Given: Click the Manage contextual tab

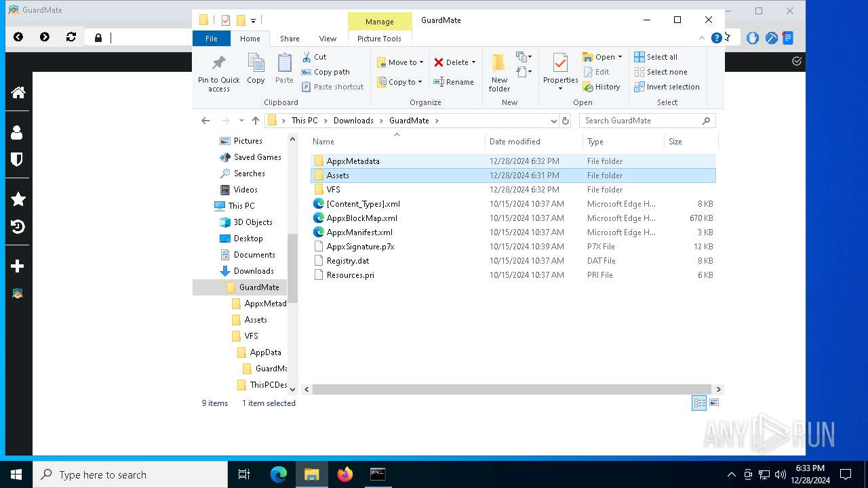Looking at the screenshot, I should (x=380, y=22).
